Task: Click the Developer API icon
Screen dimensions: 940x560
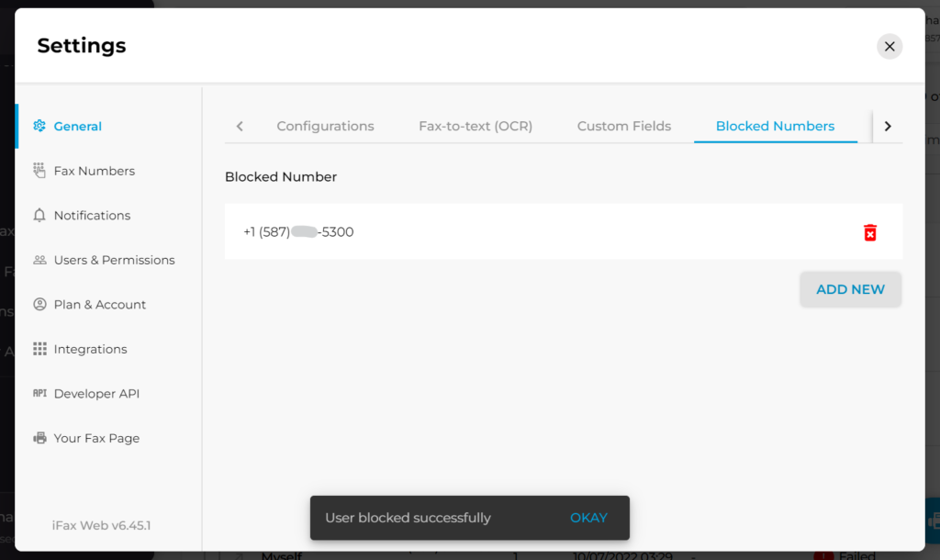Action: [x=39, y=393]
